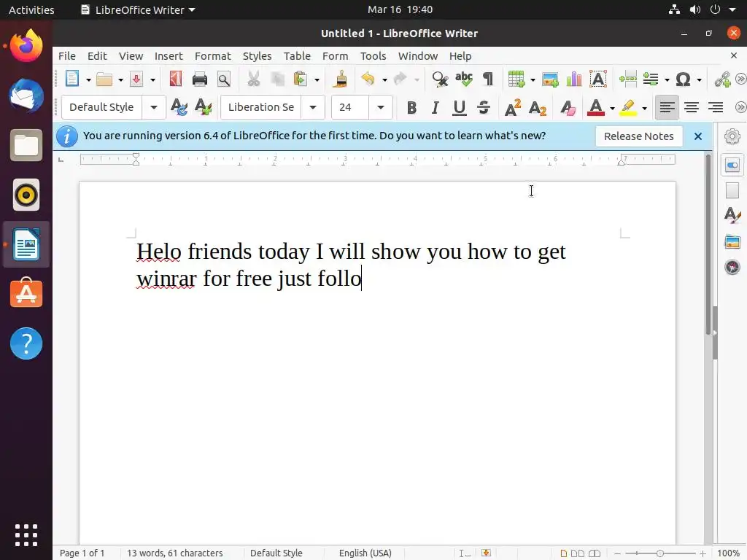
Task: Open the Insert menu
Action: 169,55
